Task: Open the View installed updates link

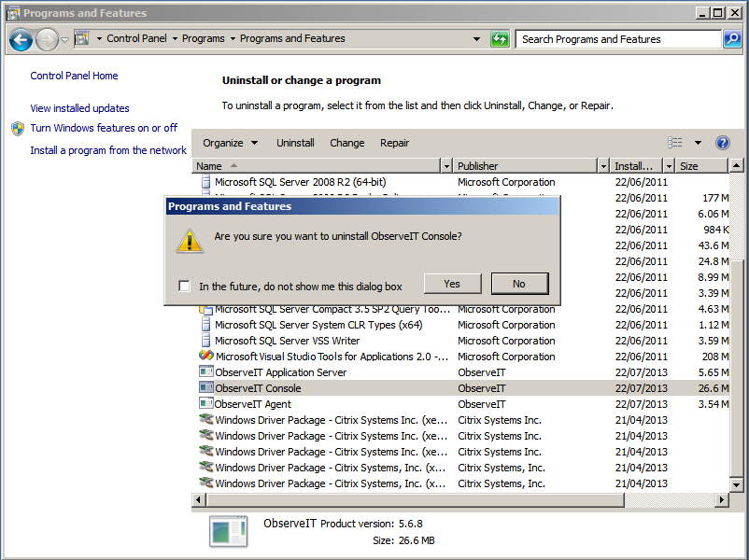Action: [79, 108]
